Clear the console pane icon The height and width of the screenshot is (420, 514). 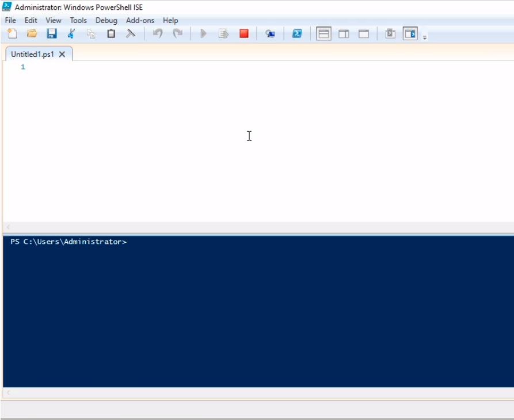131,34
